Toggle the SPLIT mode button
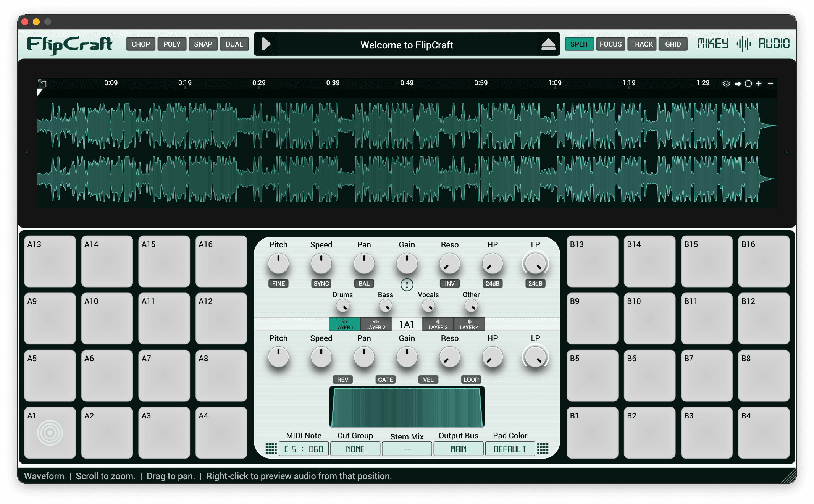Screen dimensions: 814x504 point(579,44)
